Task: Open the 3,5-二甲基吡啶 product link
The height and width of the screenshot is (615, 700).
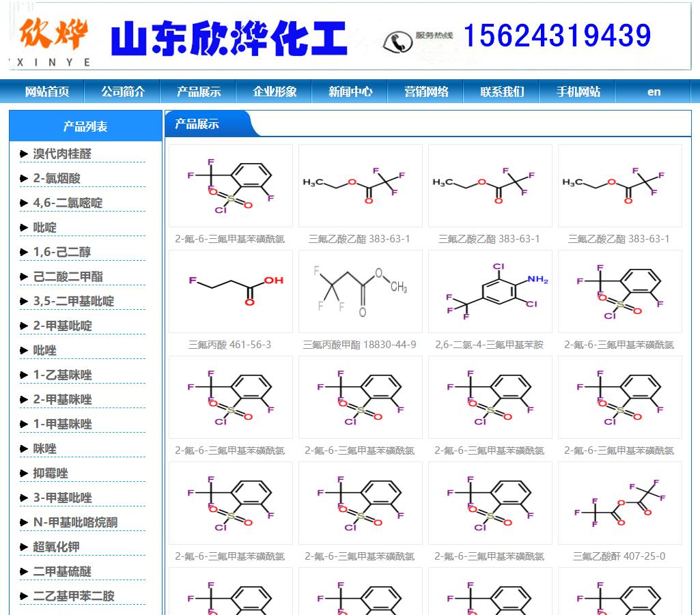Action: click(x=74, y=302)
